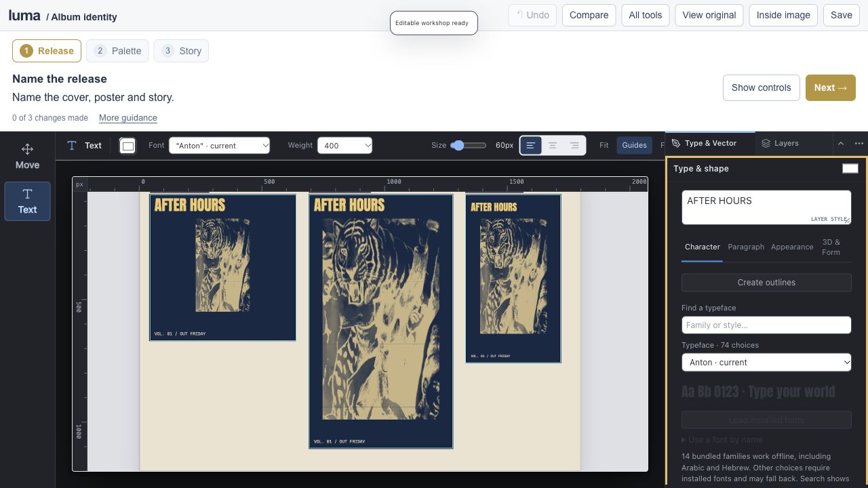The image size is (868, 488).
Task: Click the Load installed fonts button
Action: coord(766,420)
